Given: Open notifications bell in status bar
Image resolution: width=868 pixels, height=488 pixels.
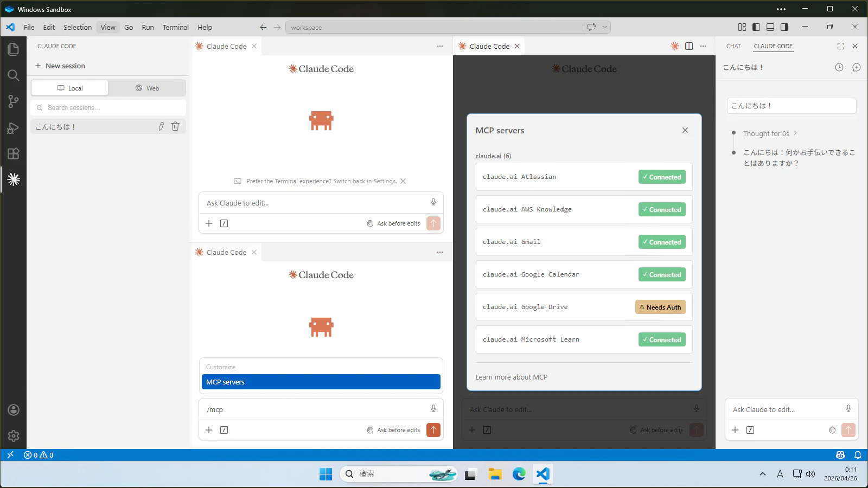Looking at the screenshot, I should click(x=858, y=455).
